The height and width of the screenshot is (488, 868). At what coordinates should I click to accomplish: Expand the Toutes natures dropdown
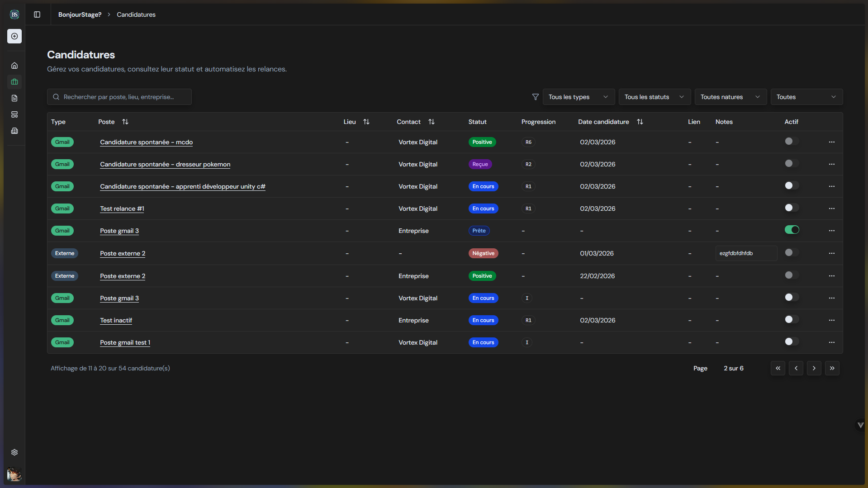coord(730,97)
